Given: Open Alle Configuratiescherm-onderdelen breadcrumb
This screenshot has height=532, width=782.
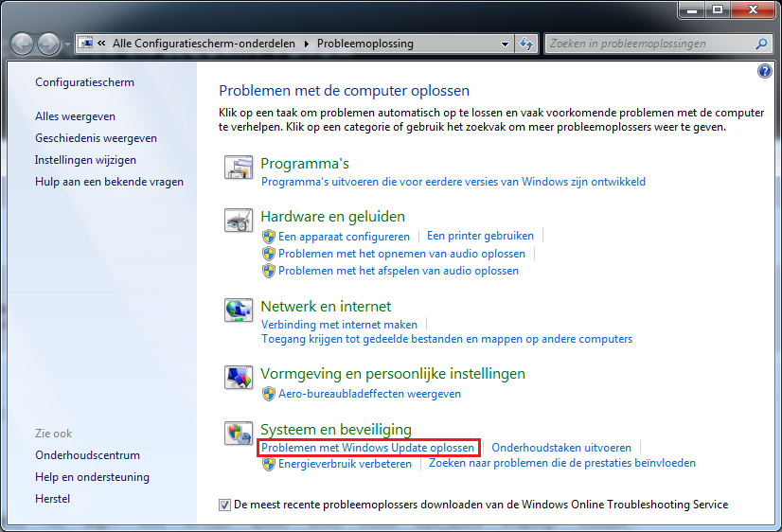Looking at the screenshot, I should click(x=204, y=44).
